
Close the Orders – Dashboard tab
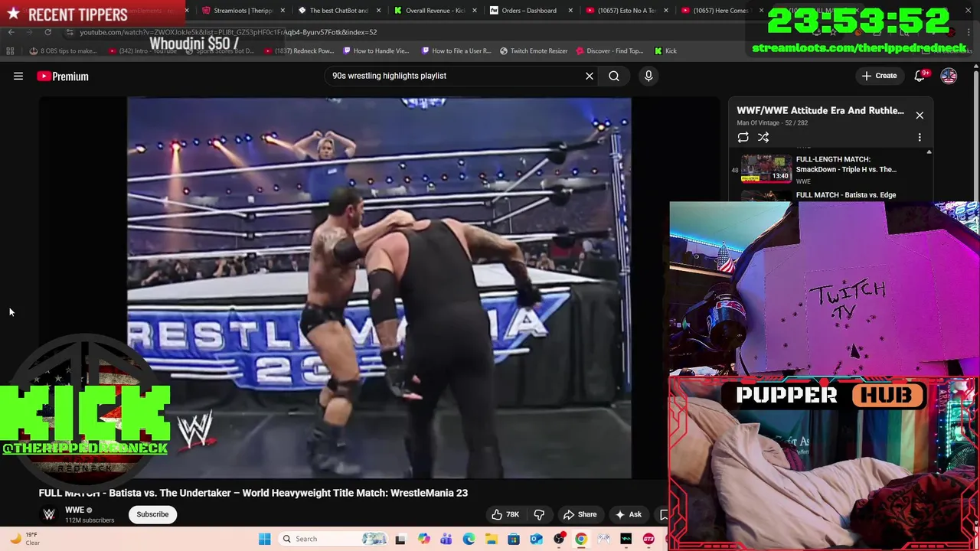click(570, 11)
